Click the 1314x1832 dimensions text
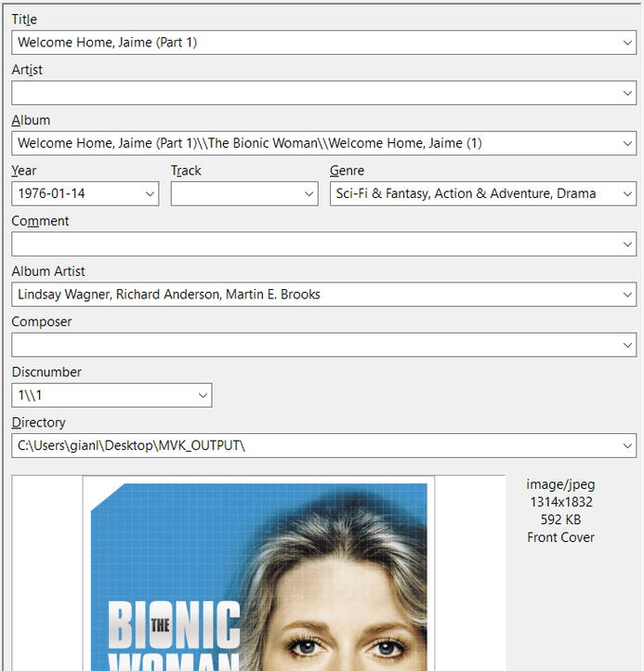The width and height of the screenshot is (644, 671). pyautogui.click(x=561, y=502)
